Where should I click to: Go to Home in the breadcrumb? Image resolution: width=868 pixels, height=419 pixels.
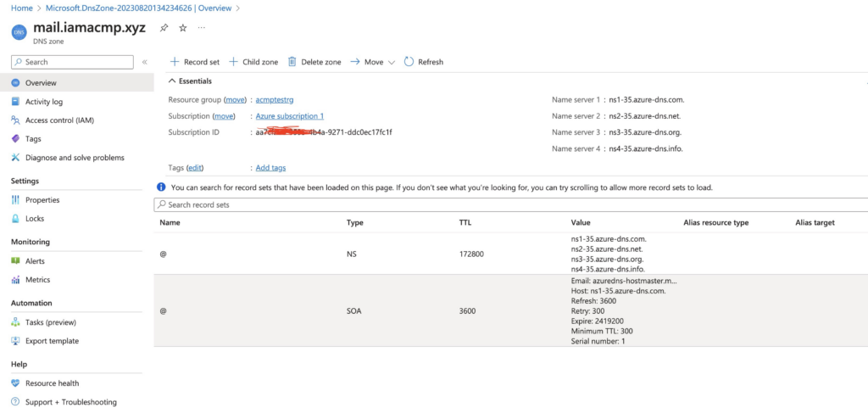pos(21,8)
